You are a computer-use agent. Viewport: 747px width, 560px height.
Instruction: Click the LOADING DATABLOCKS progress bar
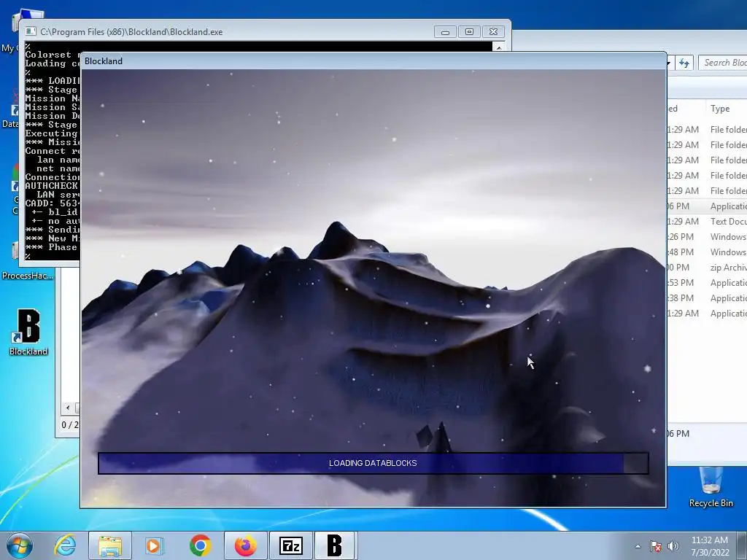point(373,463)
